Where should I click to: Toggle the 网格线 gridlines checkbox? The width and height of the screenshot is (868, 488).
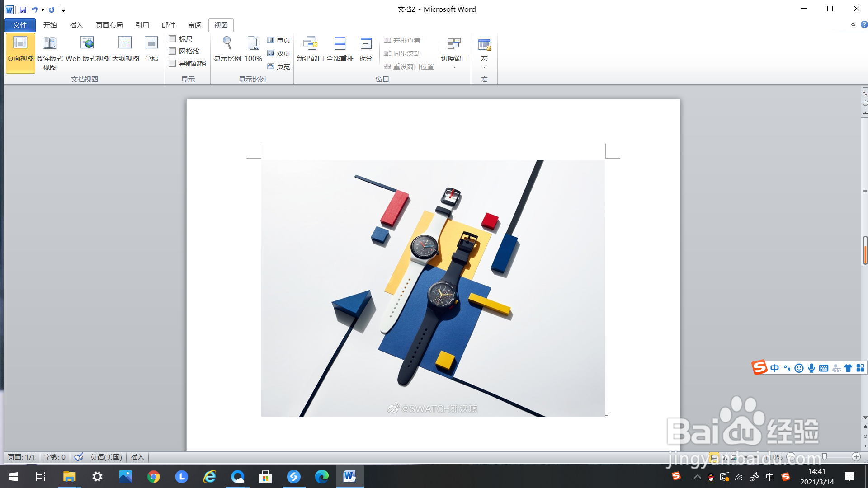(x=172, y=52)
